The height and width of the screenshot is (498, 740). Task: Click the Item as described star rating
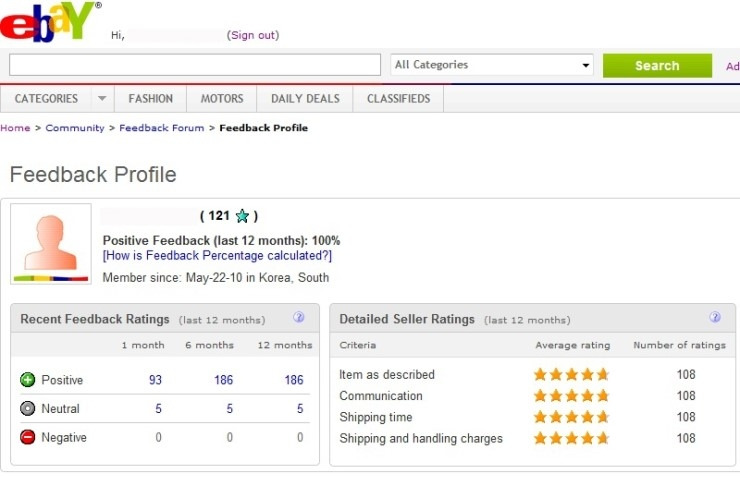pos(571,375)
